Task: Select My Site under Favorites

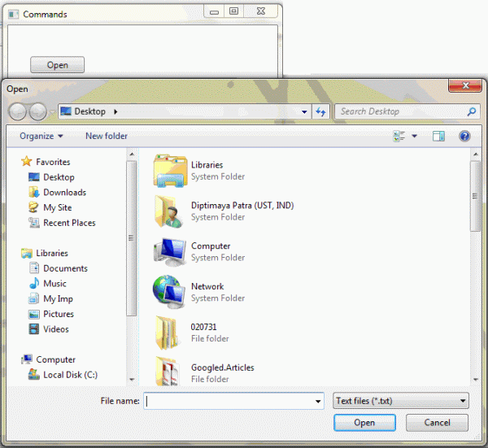Action: coord(58,207)
